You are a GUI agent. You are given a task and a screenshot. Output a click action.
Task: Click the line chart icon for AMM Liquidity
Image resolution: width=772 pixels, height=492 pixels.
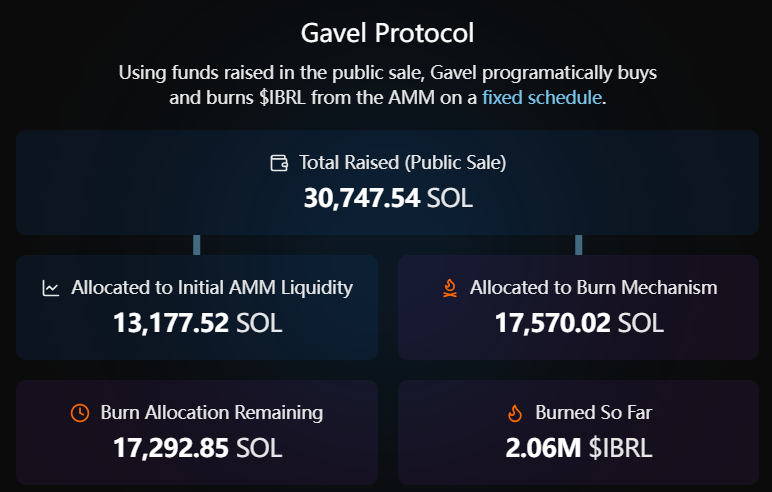[x=50, y=288]
